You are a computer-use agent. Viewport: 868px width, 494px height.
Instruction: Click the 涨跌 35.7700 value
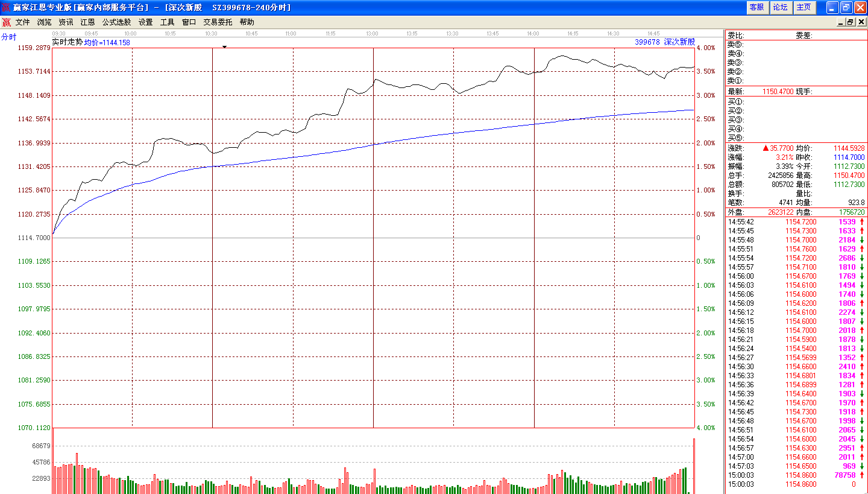(778, 148)
